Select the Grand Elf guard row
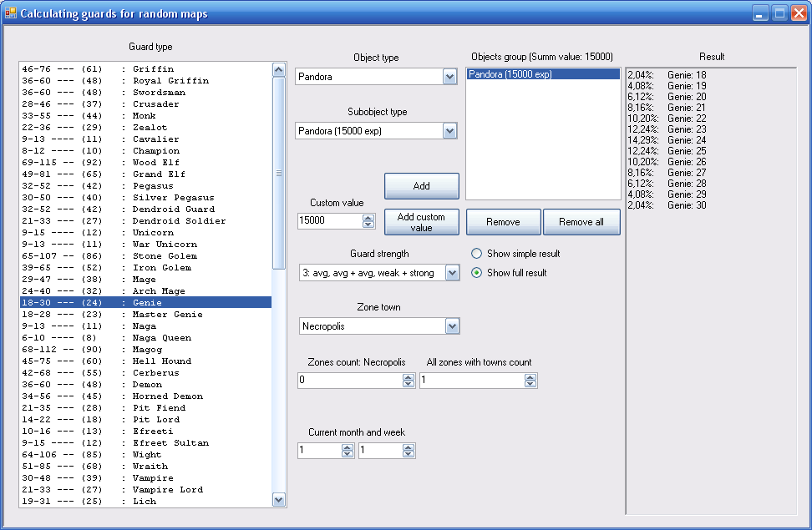812x530 pixels. [x=145, y=174]
